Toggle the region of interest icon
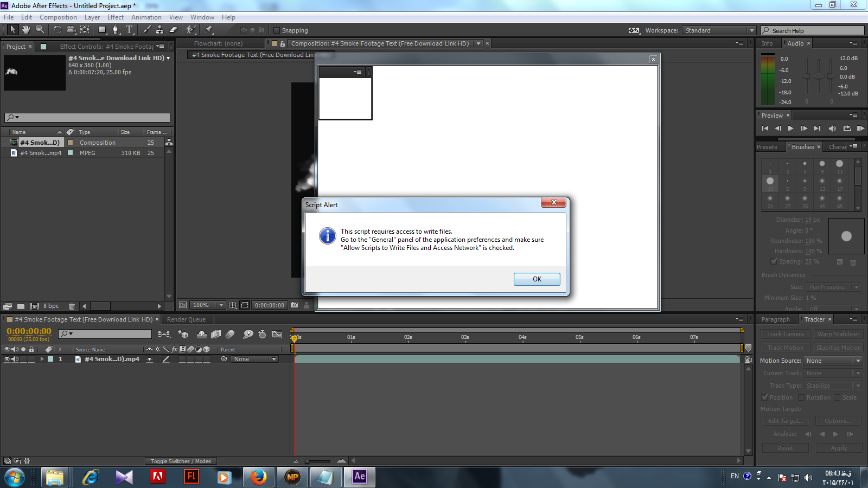This screenshot has height=488, width=868. click(x=245, y=305)
